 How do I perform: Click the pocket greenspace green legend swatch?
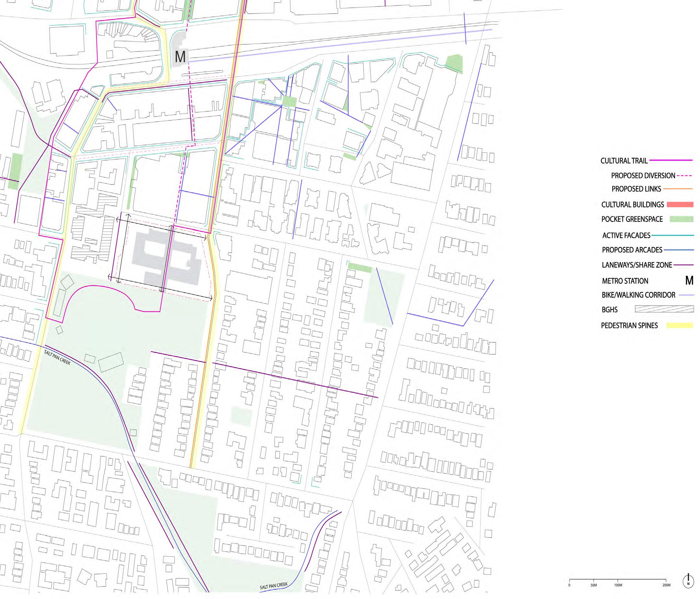pyautogui.click(x=681, y=219)
